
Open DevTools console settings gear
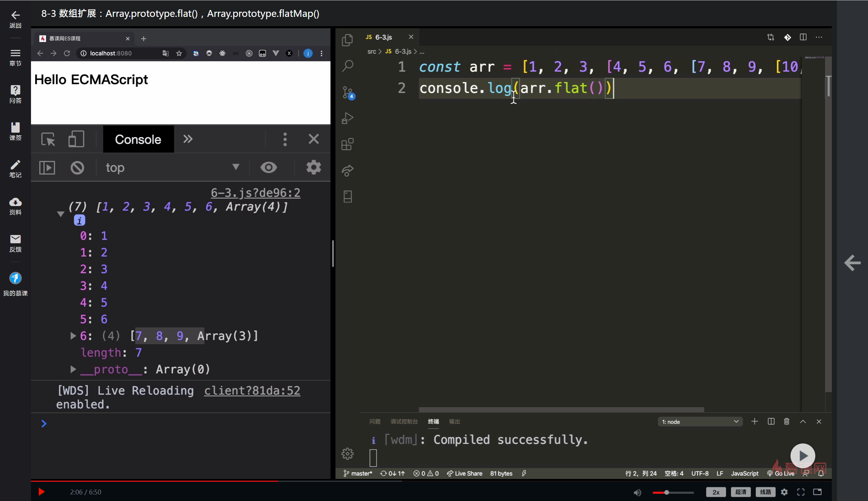(x=313, y=167)
